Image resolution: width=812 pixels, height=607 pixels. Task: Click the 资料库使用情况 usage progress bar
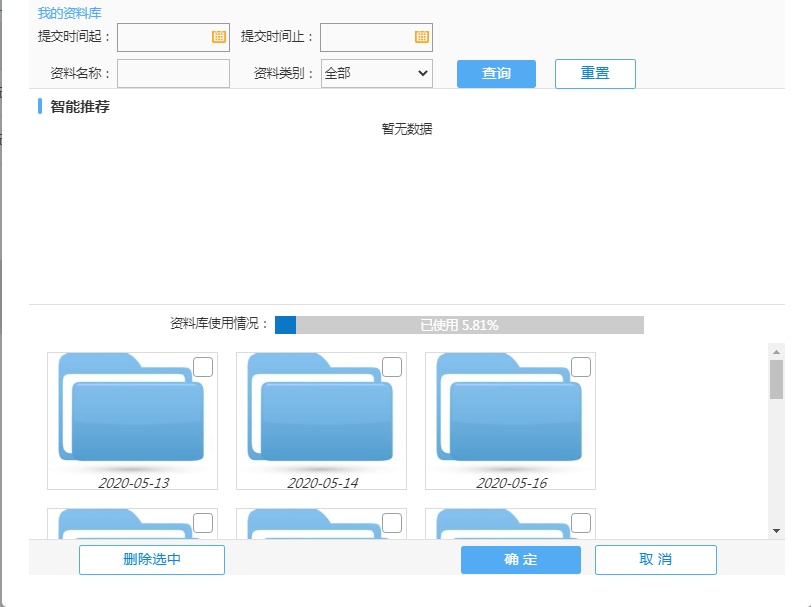click(x=459, y=325)
